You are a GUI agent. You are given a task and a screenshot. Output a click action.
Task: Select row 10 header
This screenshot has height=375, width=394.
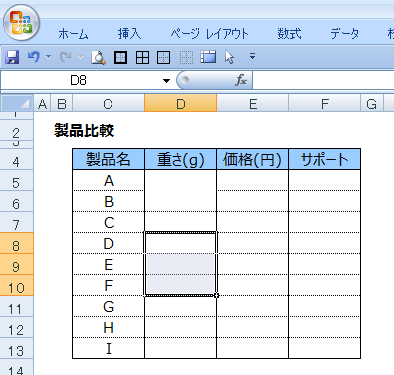(x=16, y=285)
